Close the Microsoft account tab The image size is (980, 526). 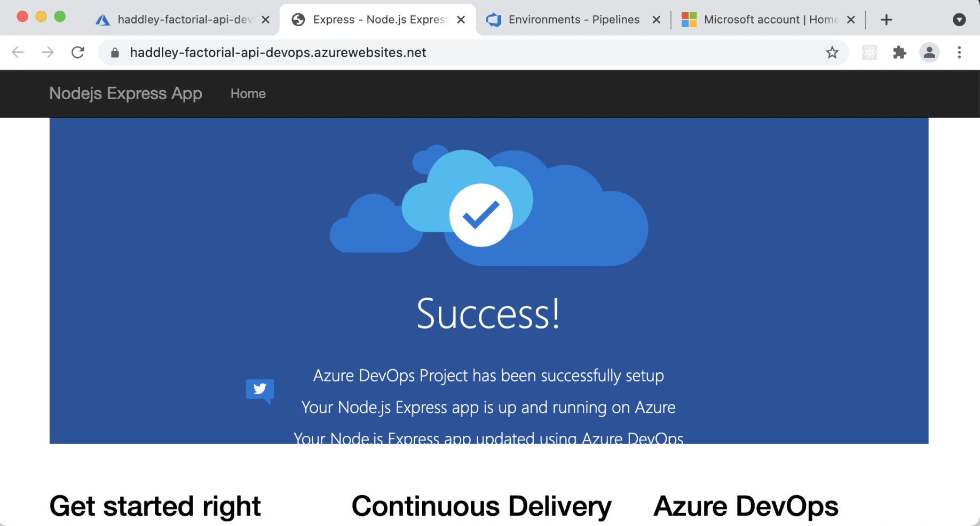(x=851, y=20)
